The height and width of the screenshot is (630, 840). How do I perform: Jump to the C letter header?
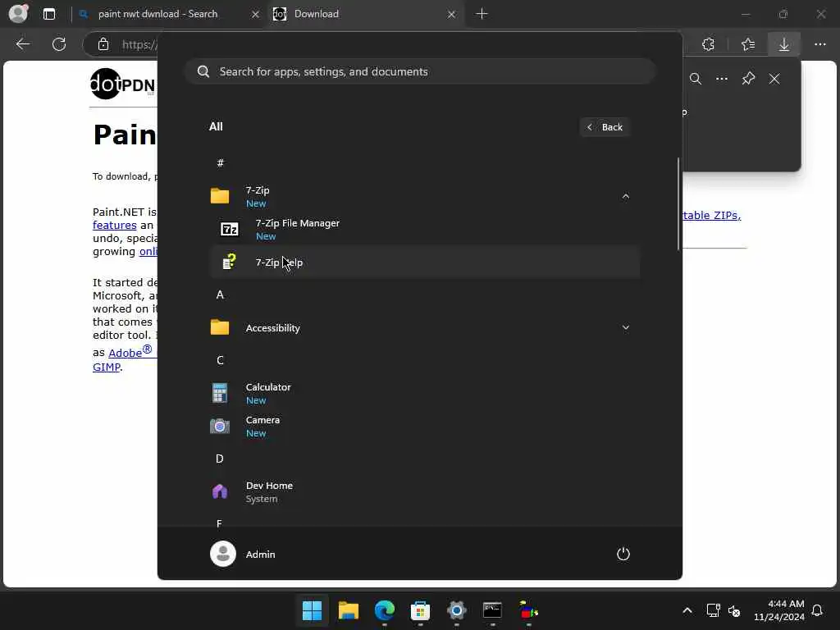coord(220,360)
